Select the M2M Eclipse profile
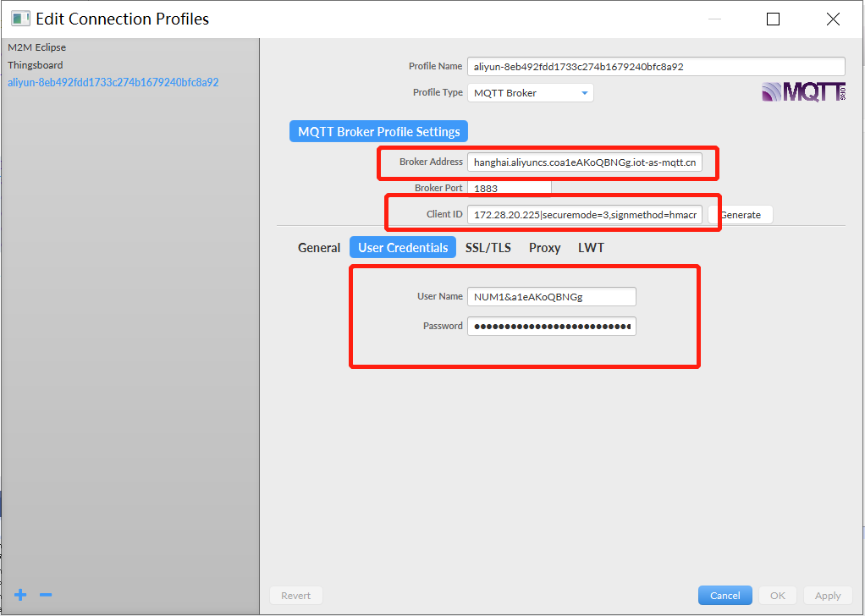 (37, 47)
